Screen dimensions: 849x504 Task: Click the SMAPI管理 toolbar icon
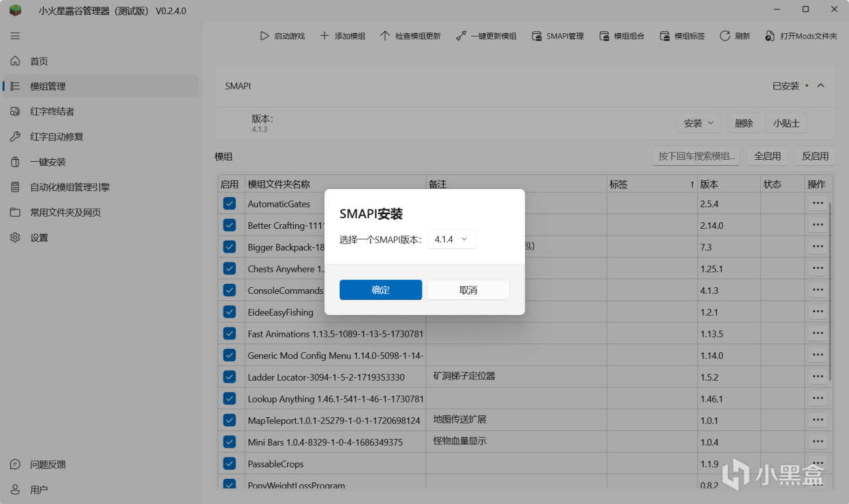click(x=537, y=36)
